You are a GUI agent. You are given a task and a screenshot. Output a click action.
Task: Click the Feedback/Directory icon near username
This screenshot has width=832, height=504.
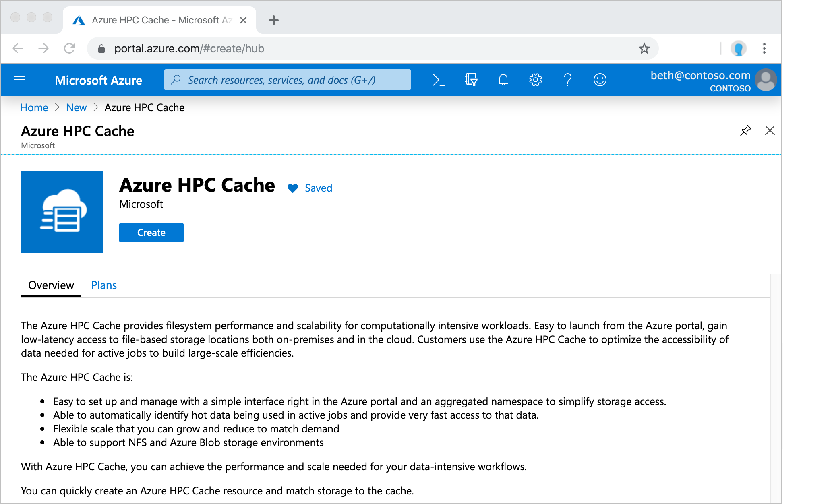tap(598, 80)
